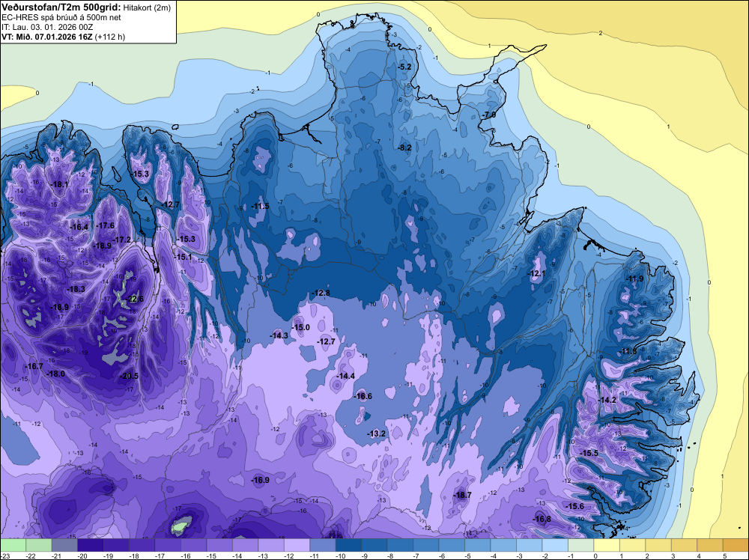Click the -14.2 temperature value

(x=607, y=400)
